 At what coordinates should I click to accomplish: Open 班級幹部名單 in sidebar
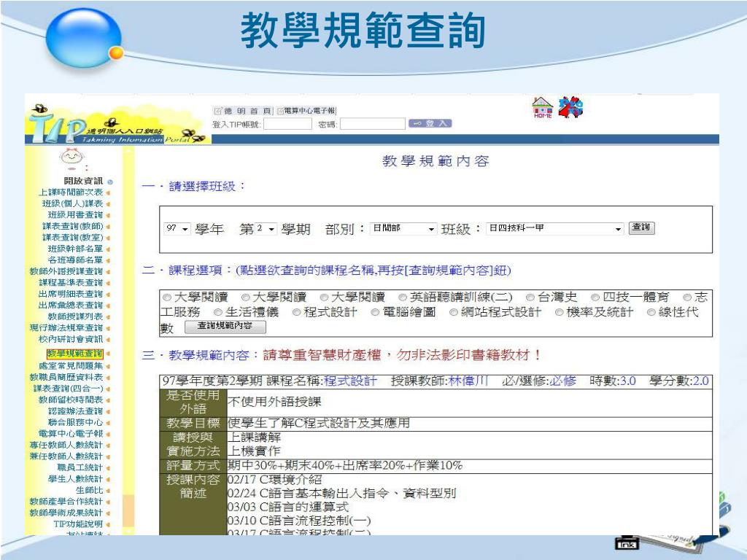pyautogui.click(x=75, y=249)
